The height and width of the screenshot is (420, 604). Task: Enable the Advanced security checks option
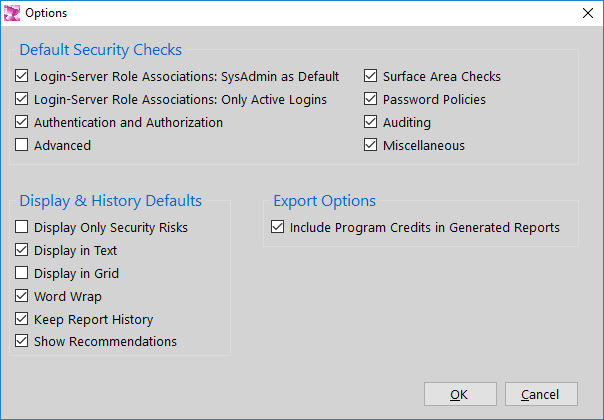(22, 145)
